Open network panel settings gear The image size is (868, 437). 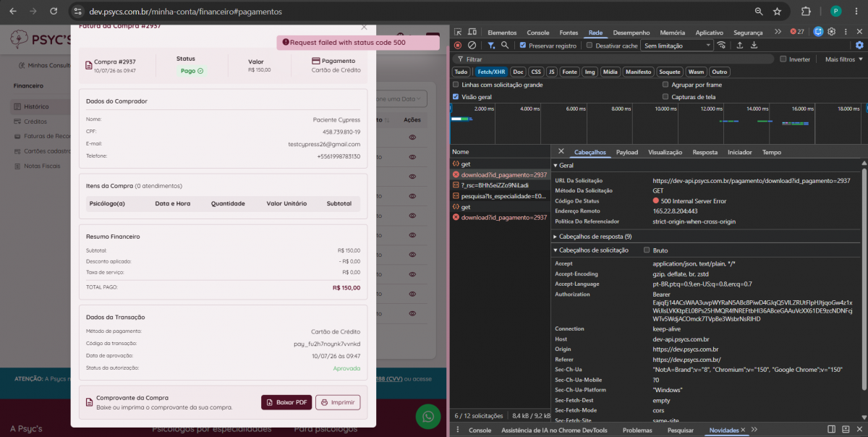[x=859, y=46]
